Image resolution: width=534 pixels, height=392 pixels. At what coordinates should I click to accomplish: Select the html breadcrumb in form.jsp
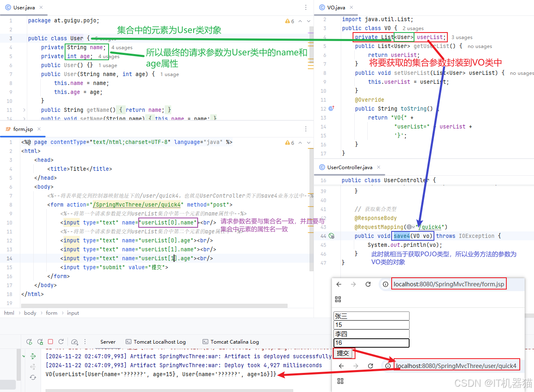click(x=9, y=313)
